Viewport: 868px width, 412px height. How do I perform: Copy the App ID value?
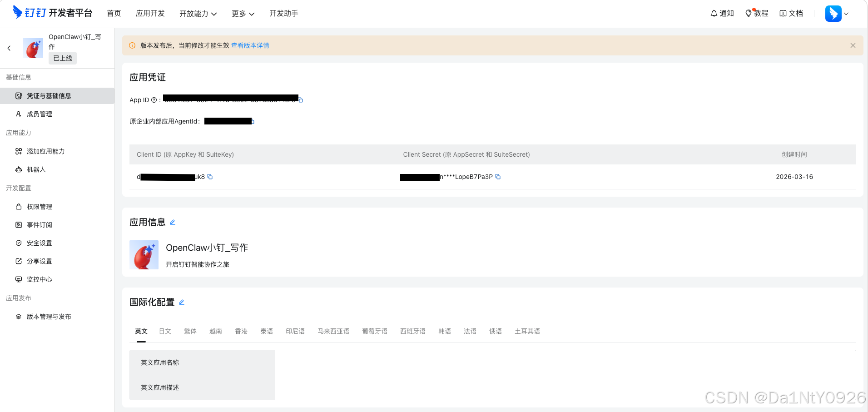[301, 100]
